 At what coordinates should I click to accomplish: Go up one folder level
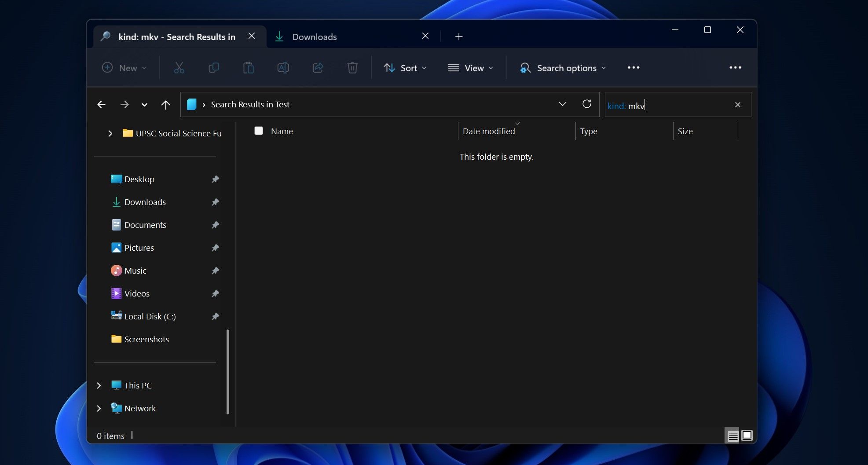pos(165,105)
